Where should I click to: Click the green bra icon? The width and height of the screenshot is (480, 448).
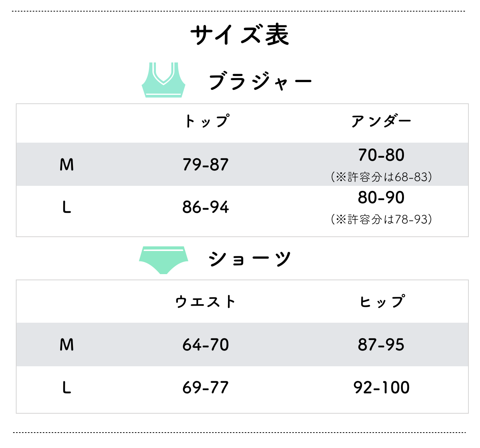pyautogui.click(x=164, y=80)
